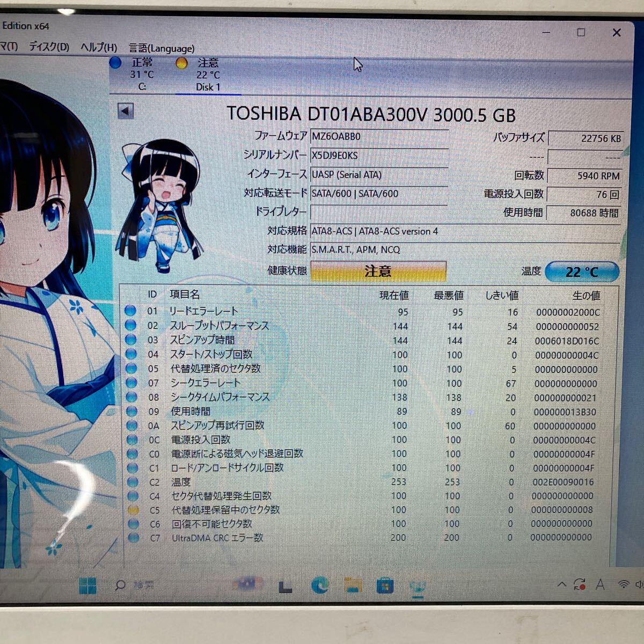This screenshot has width=644, height=644.
Task: Open the 言語(Language) menu
Action: pyautogui.click(x=162, y=48)
